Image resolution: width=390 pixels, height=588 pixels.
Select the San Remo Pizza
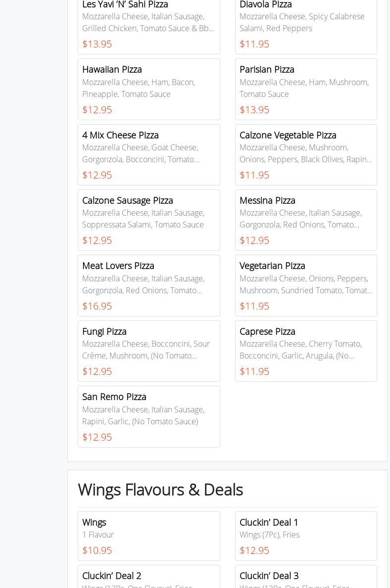[148, 416]
